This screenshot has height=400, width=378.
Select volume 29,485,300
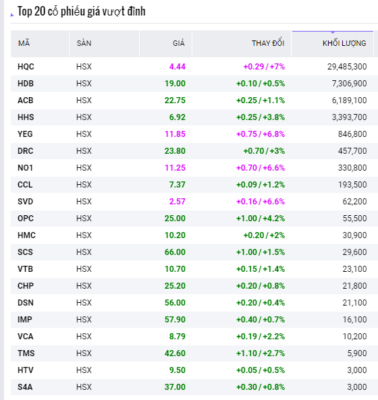point(347,67)
